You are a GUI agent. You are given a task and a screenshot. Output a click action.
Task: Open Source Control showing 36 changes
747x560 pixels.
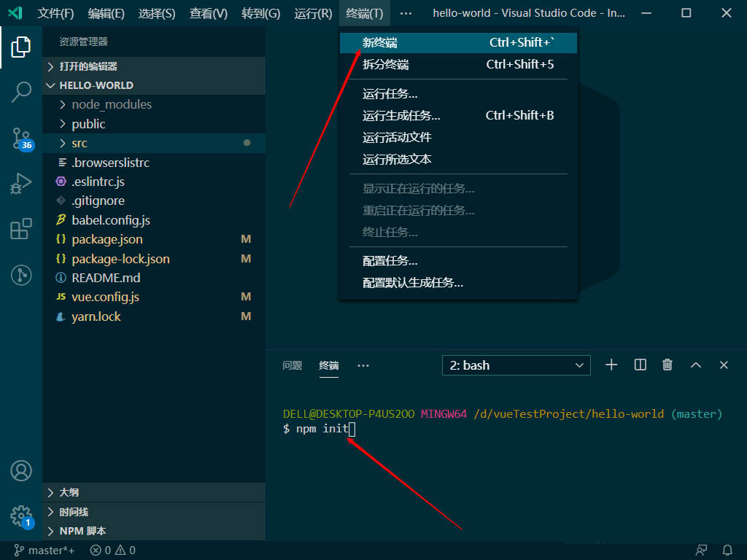click(x=21, y=139)
